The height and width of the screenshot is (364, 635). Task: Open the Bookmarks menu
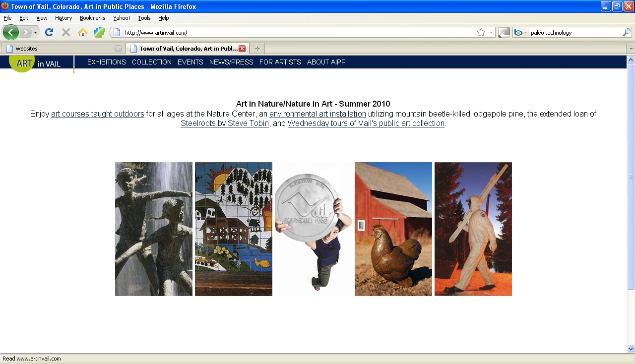[x=92, y=18]
